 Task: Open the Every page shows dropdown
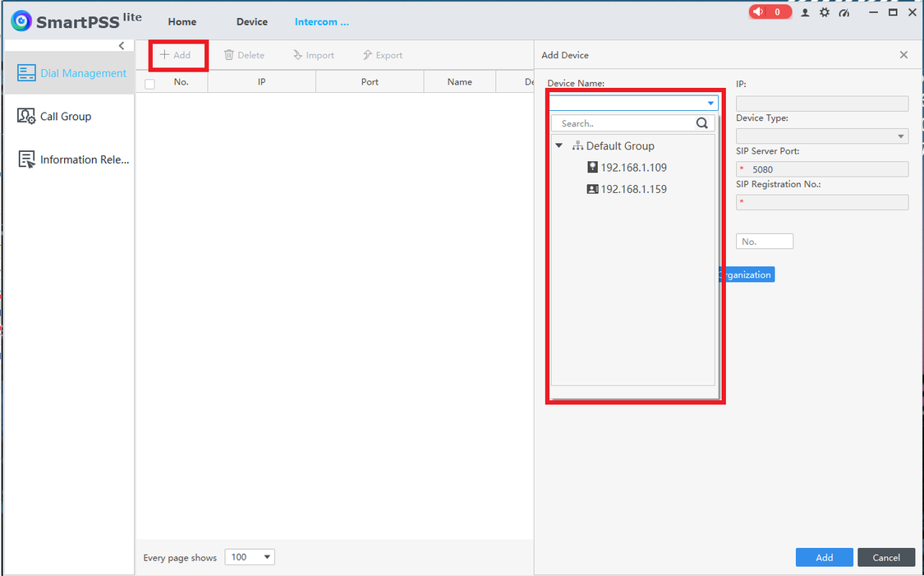pos(250,557)
